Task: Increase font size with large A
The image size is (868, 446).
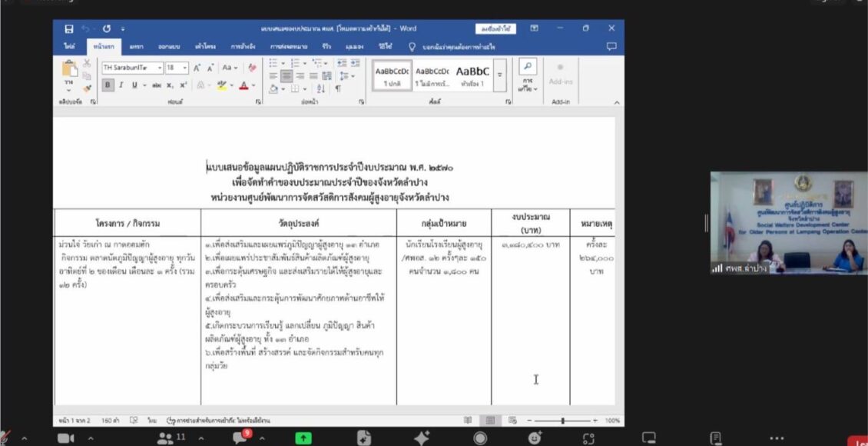Action: coord(197,68)
